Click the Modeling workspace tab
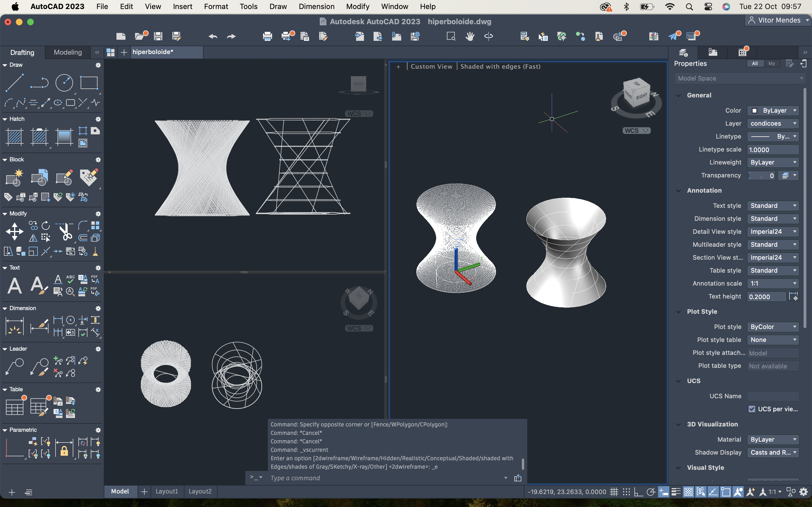 (68, 52)
